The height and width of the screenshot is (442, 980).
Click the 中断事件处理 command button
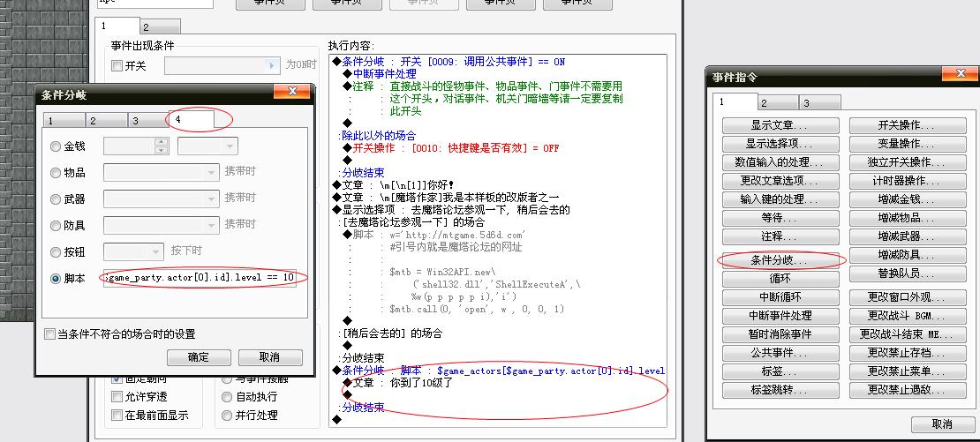780,315
